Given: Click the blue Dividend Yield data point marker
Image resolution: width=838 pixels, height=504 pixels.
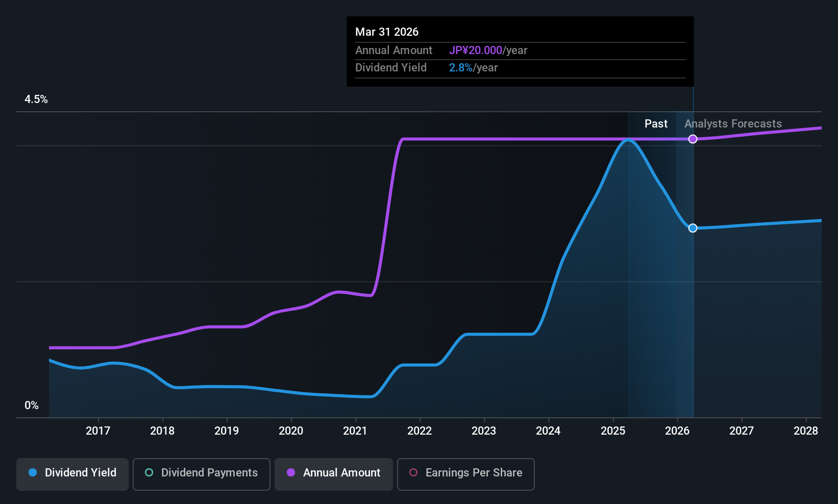Looking at the screenshot, I should [x=693, y=228].
